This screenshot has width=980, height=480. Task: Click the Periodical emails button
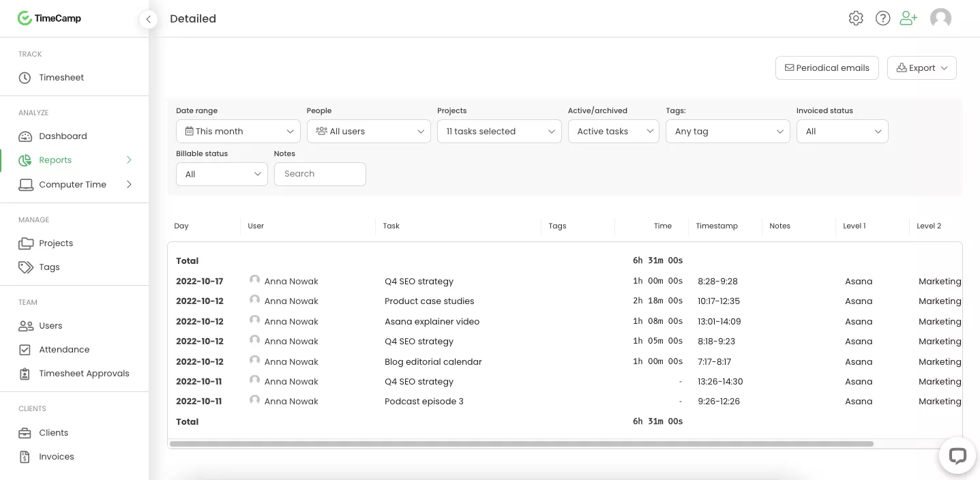[x=827, y=68]
